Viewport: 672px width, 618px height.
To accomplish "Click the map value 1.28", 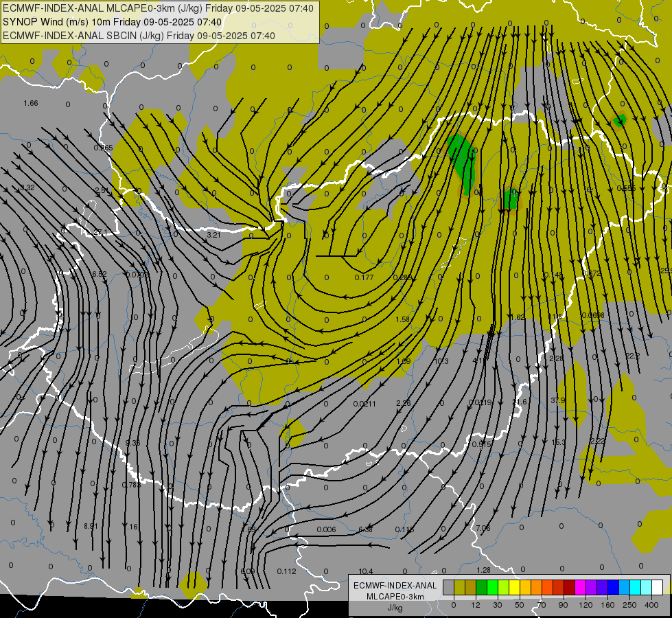I will coord(483,570).
